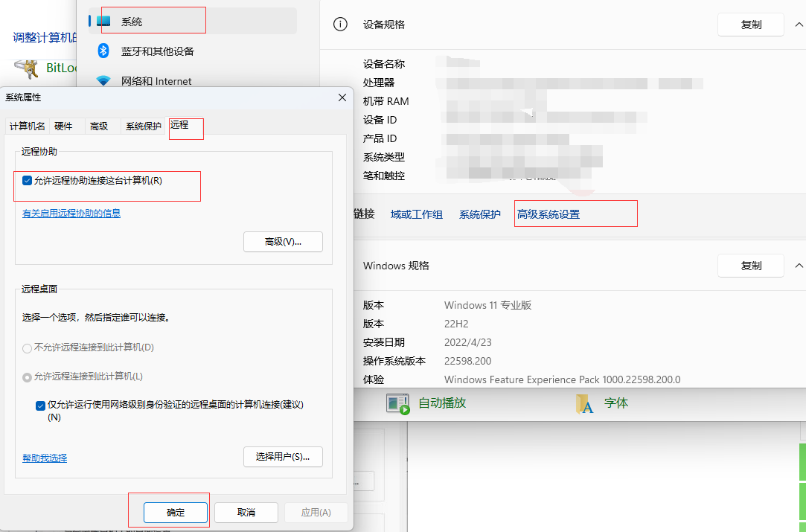This screenshot has width=806, height=532.
Task: Collapse the Windows 规格 section chevron
Action: coord(799,266)
